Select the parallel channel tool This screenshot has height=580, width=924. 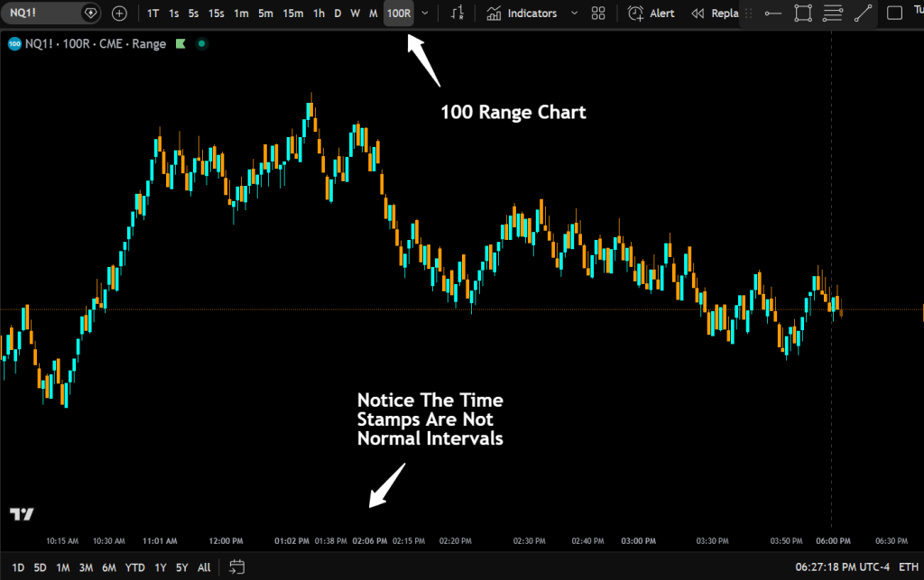pos(832,13)
